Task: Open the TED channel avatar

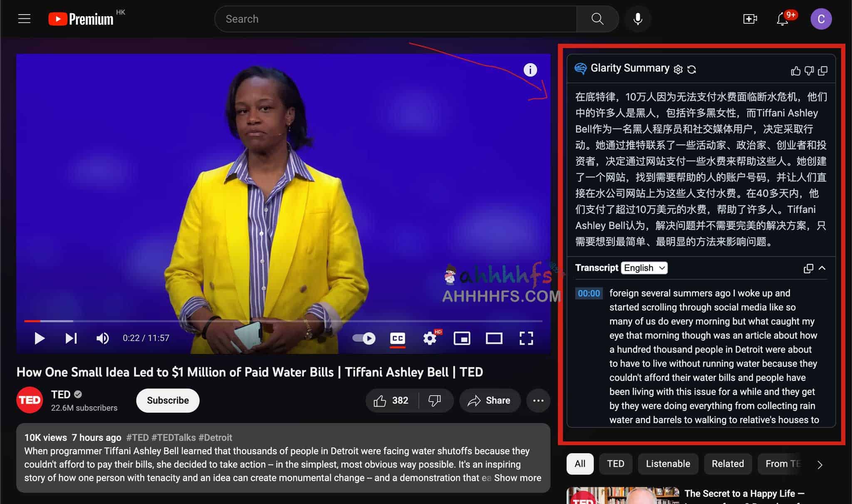Action: 30,400
